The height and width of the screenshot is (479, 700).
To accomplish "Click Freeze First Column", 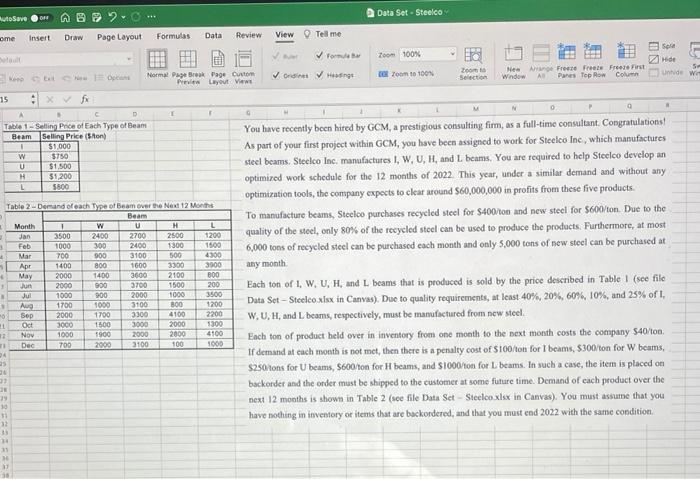I will click(x=627, y=59).
